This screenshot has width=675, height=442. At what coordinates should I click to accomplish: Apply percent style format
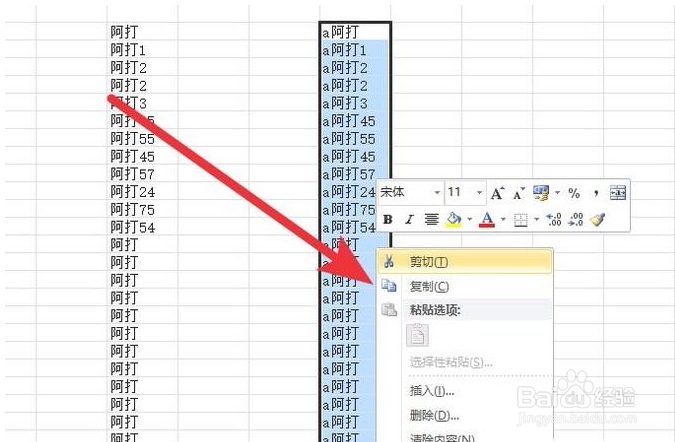coord(574,193)
